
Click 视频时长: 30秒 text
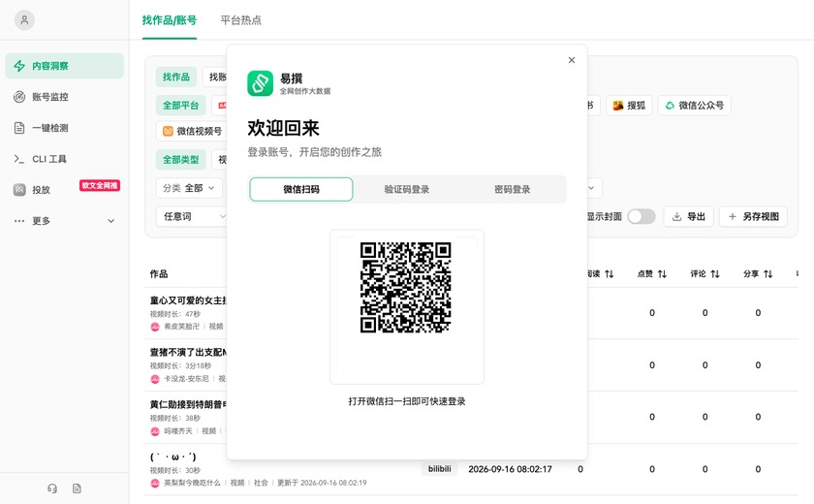175,470
